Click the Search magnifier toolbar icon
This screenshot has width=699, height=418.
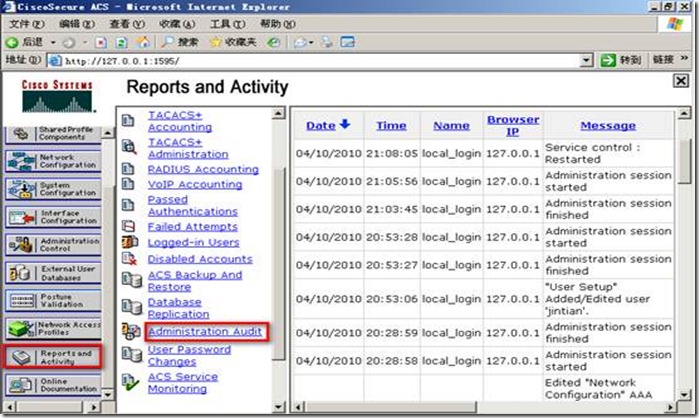coord(167,42)
